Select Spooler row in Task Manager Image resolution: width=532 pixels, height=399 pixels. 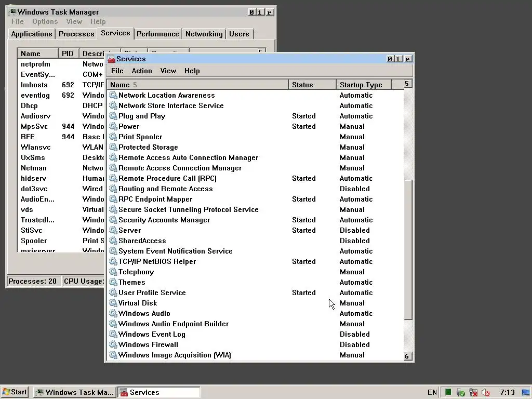[61, 241]
